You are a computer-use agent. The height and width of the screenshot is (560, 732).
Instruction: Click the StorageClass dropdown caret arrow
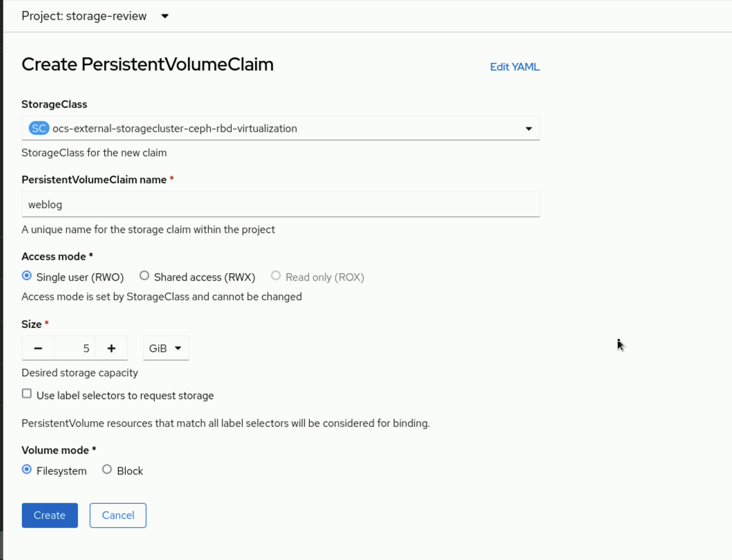[529, 129]
